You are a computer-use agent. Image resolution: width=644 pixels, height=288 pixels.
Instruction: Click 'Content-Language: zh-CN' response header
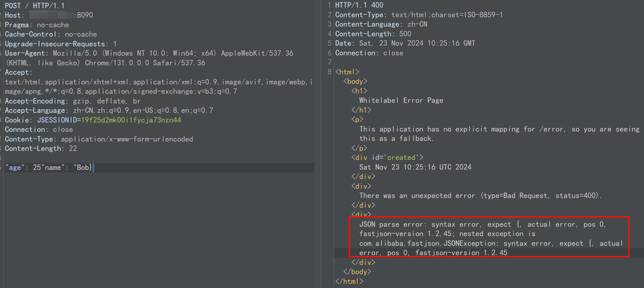(x=381, y=24)
